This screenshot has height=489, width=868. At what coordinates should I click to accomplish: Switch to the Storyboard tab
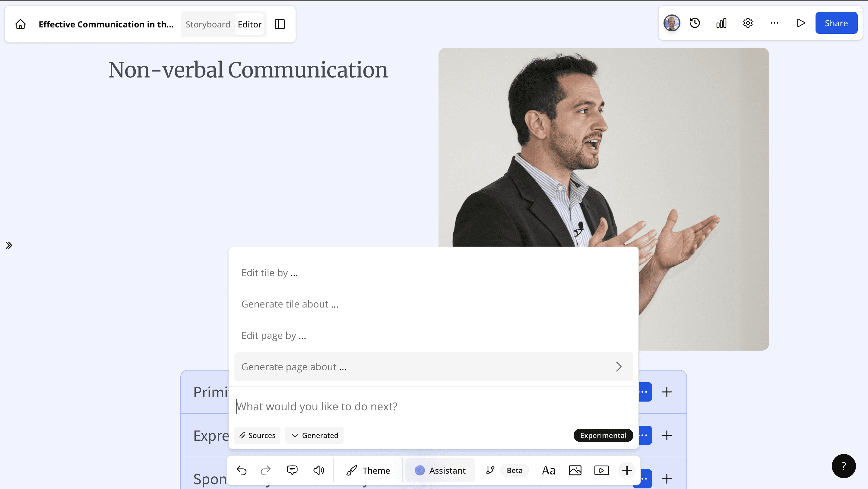[x=208, y=24]
